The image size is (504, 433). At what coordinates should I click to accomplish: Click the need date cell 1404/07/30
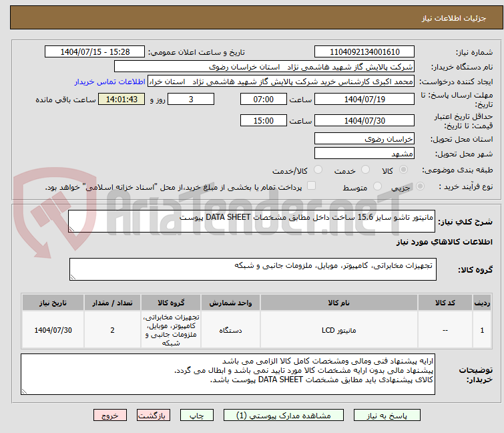pyautogui.click(x=53, y=330)
